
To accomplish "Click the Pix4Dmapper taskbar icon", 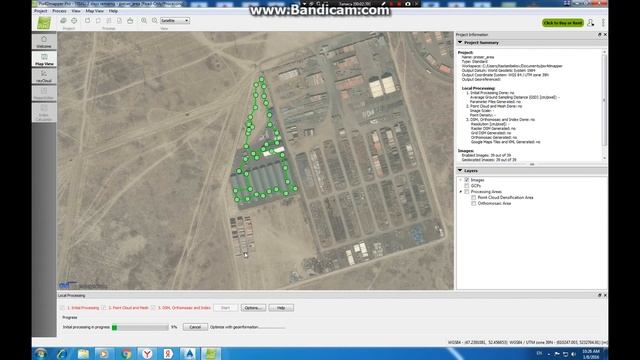I will tap(211, 354).
